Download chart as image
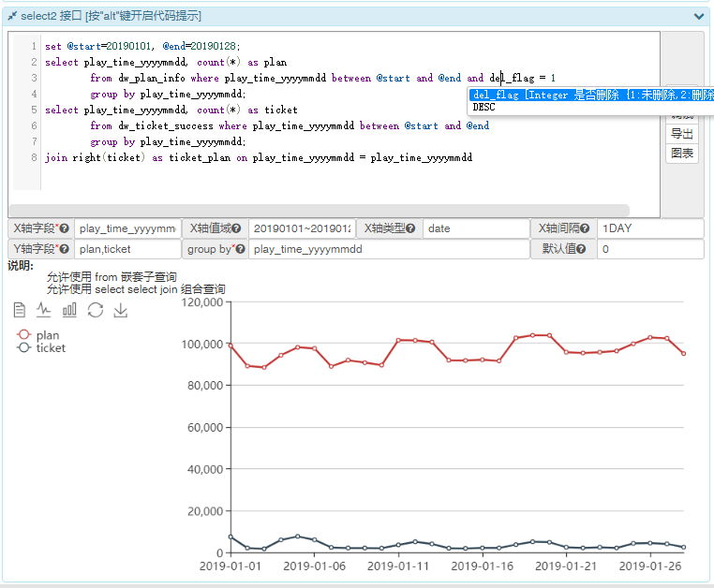The width and height of the screenshot is (714, 588). (120, 310)
